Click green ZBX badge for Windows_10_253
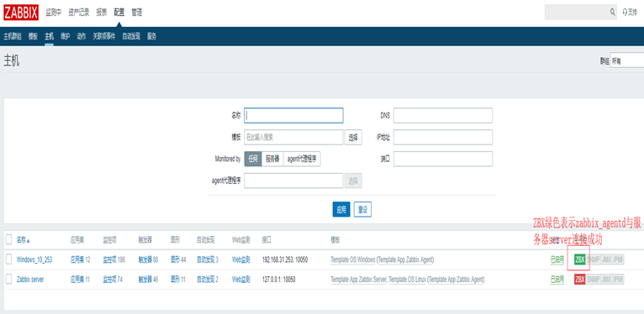Viewport: 644px width, 314px height. coord(579,259)
